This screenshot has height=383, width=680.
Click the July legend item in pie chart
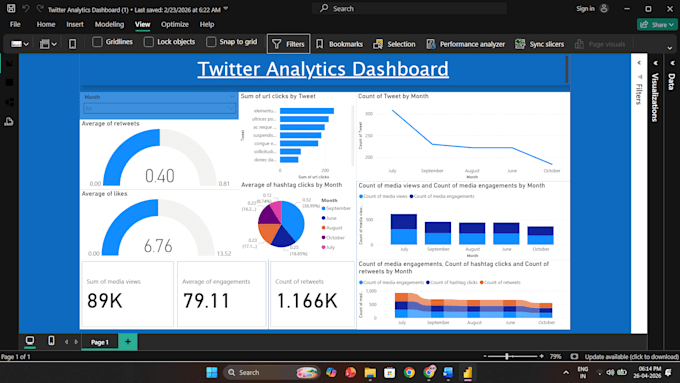[328, 247]
